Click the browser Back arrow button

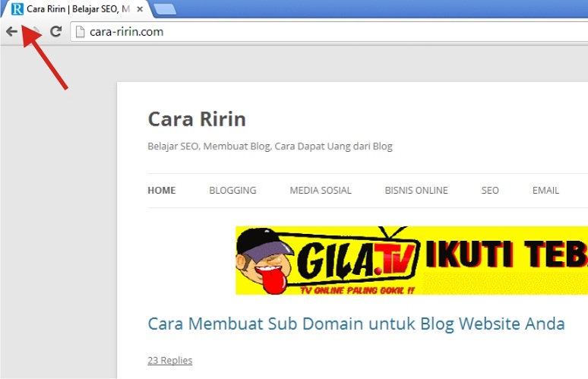pyautogui.click(x=11, y=31)
